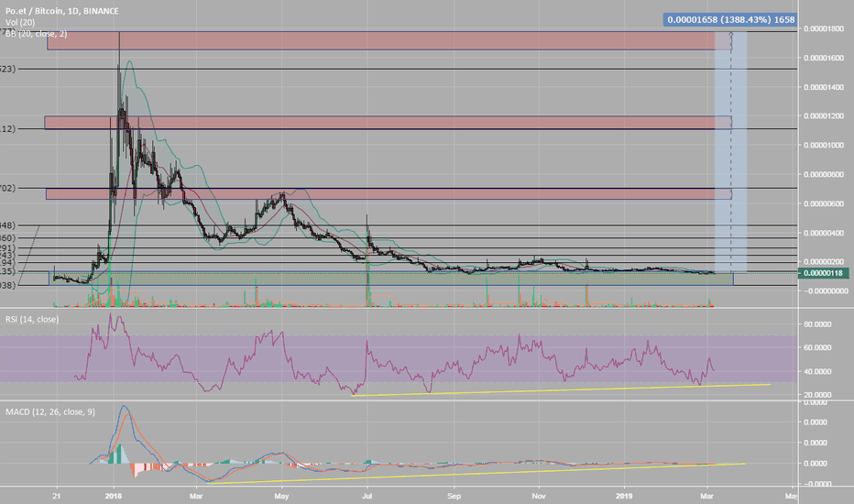Click the Nov label on time axis
The width and height of the screenshot is (854, 504).
539,496
